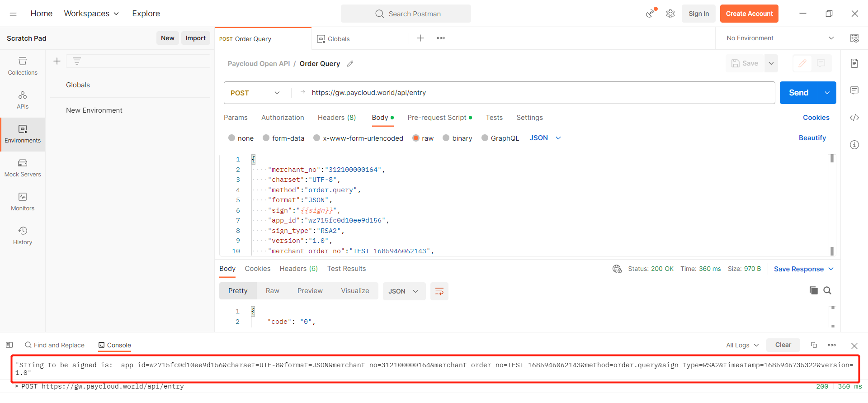Click the Beautify link

[x=812, y=138]
